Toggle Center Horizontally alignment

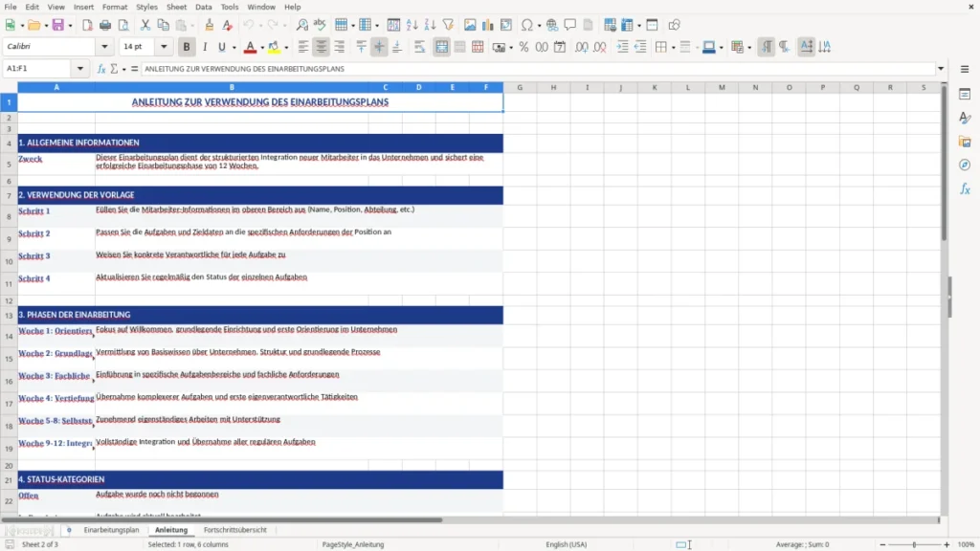[322, 47]
